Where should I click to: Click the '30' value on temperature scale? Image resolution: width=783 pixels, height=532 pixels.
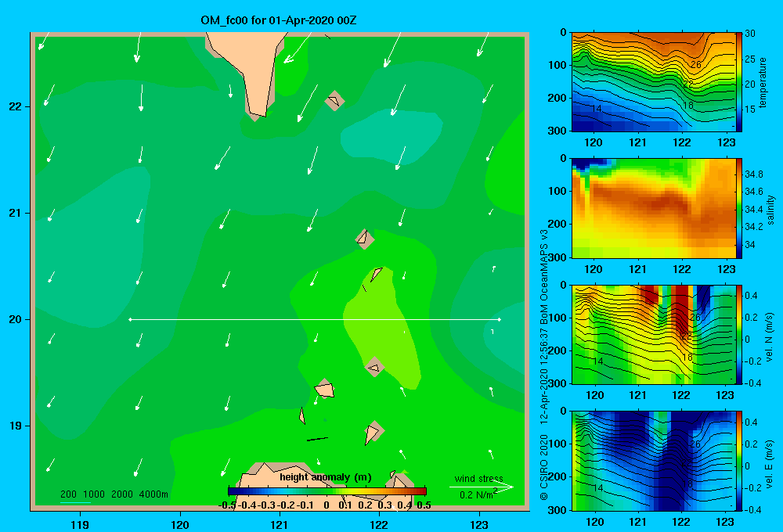(x=749, y=34)
